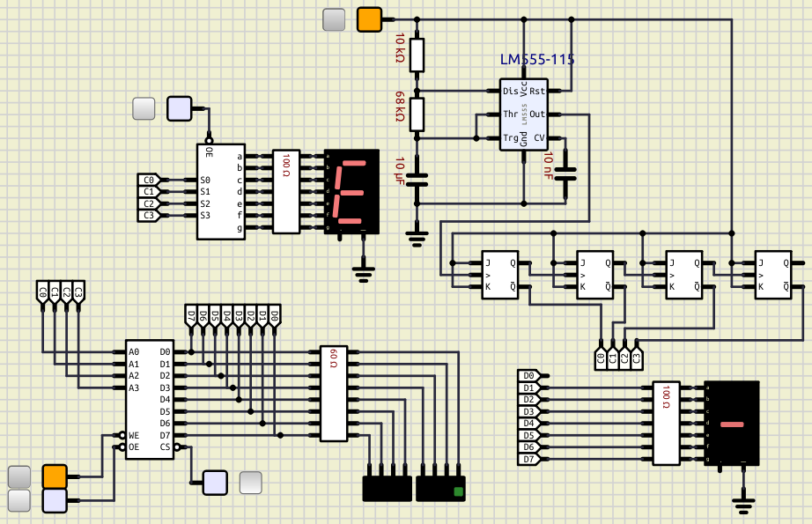Toggle the gray button of the WE voltage source
Viewport: 812px width, 524px height.
coord(19,476)
